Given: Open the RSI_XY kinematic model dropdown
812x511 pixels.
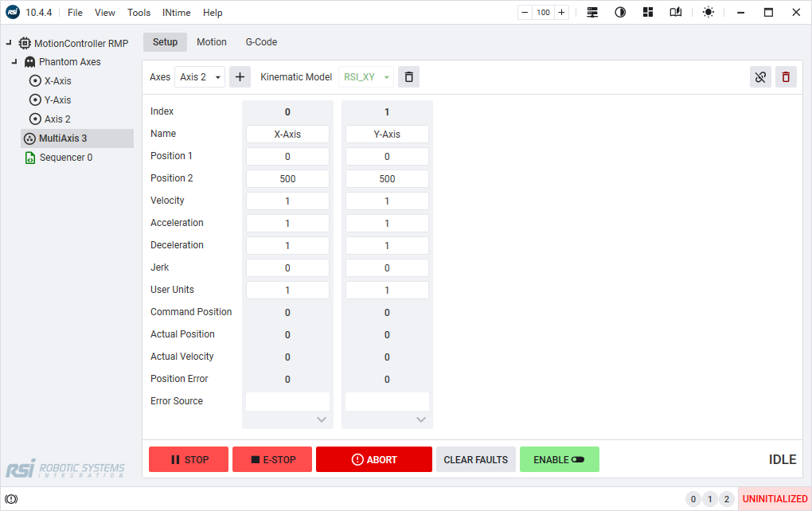Looking at the screenshot, I should click(365, 76).
